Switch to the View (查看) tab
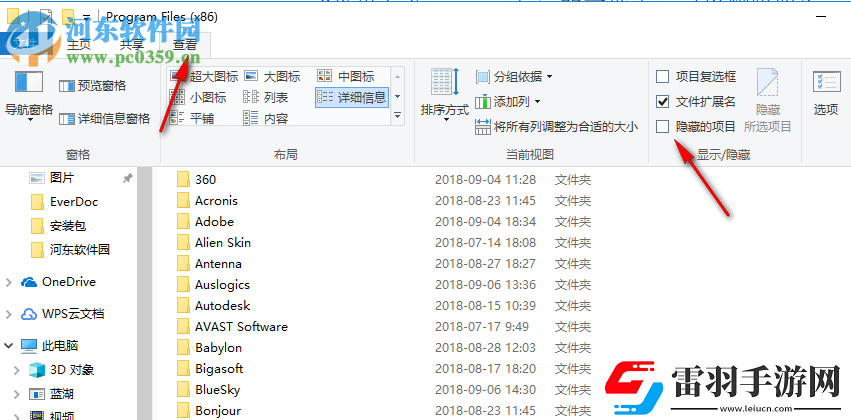The height and width of the screenshot is (420, 851). [x=185, y=46]
